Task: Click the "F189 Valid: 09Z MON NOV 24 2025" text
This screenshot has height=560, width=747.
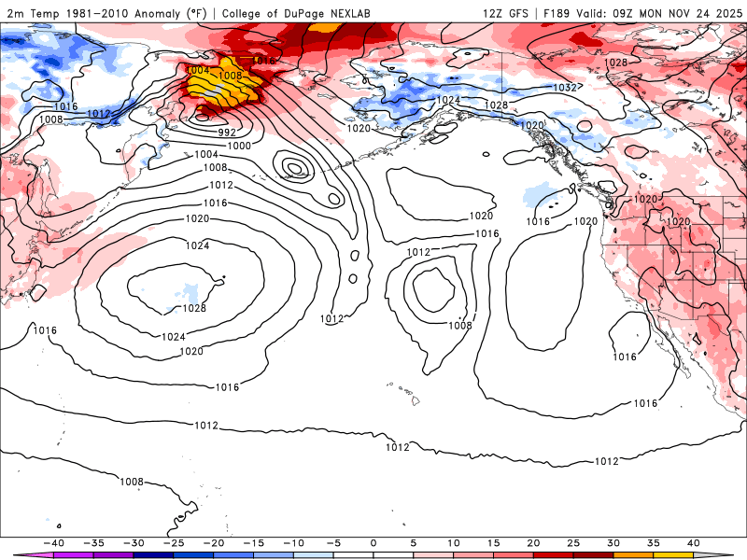Action: [642, 13]
